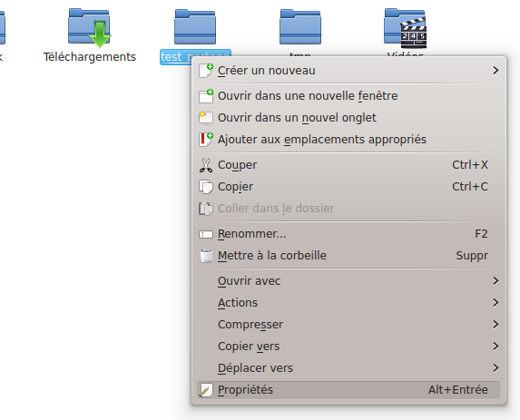This screenshot has width=520, height=420.
Task: Select the Vidéos folder icon
Action: tap(405, 28)
